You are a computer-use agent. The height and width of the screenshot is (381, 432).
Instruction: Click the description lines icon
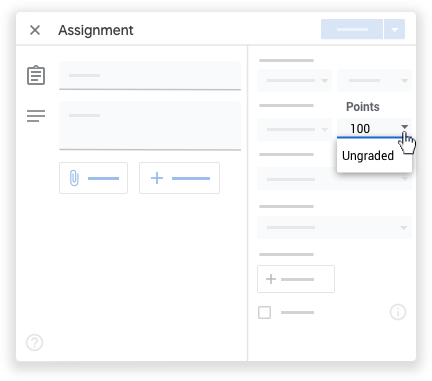[36, 116]
